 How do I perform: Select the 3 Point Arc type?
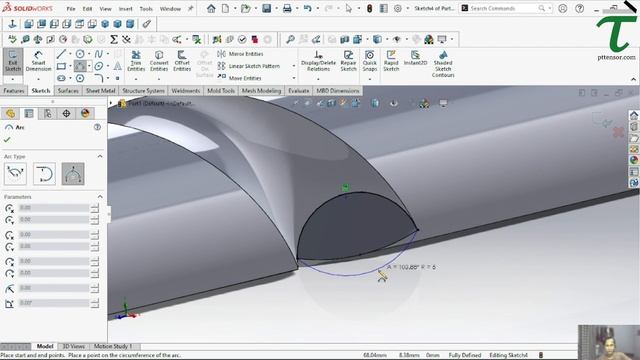pyautogui.click(x=73, y=173)
